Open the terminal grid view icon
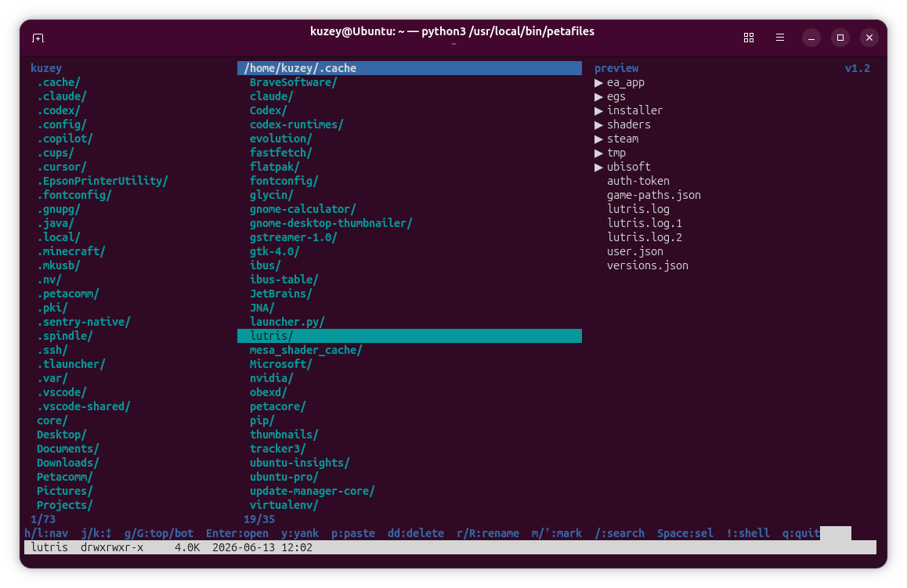Image resolution: width=907 pixels, height=588 pixels. [x=749, y=38]
